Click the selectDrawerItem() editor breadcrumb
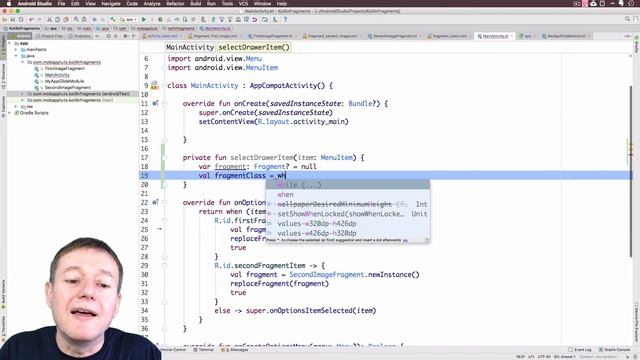 [x=253, y=47]
